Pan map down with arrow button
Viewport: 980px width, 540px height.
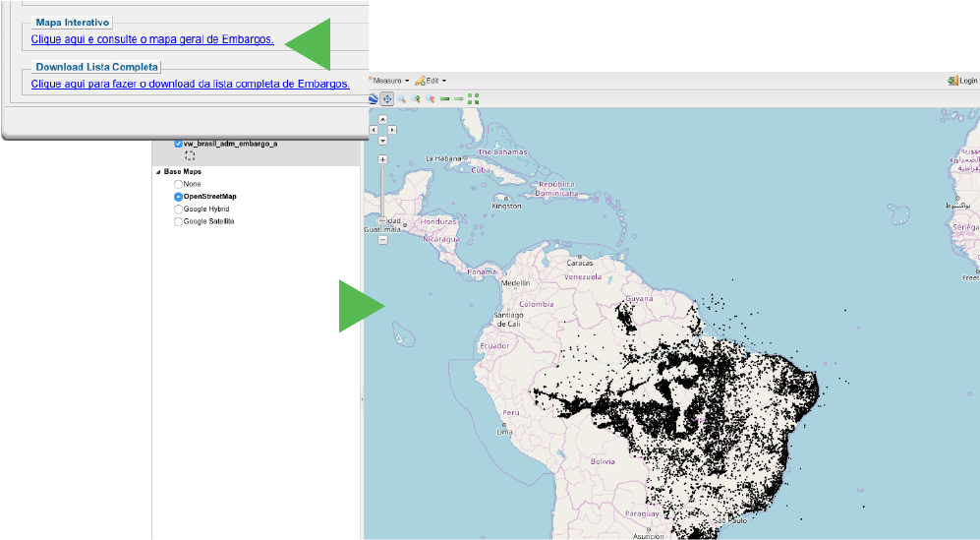click(x=382, y=141)
